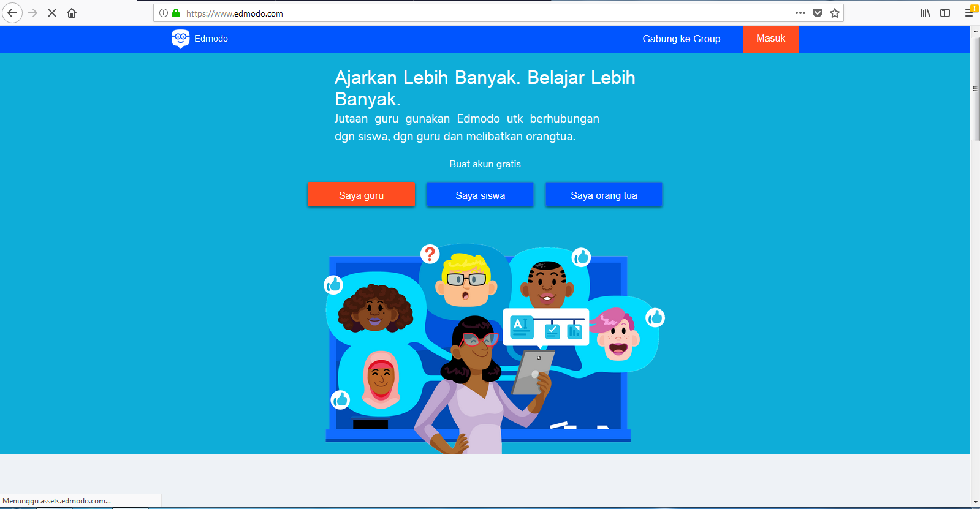Click the orange Masuk button
Screen dimensions: 980x509
771,39
